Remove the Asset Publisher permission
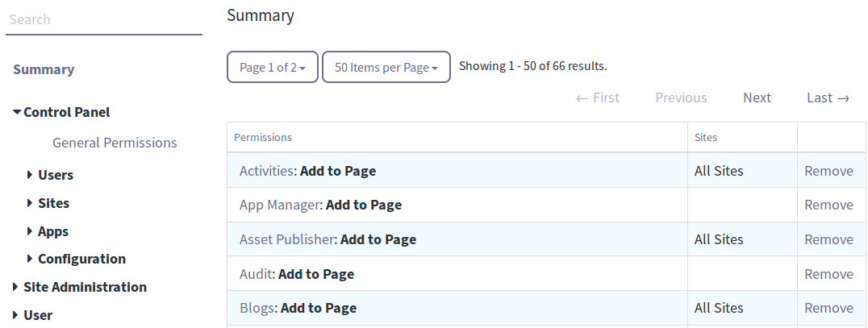The image size is (868, 328). pos(828,239)
